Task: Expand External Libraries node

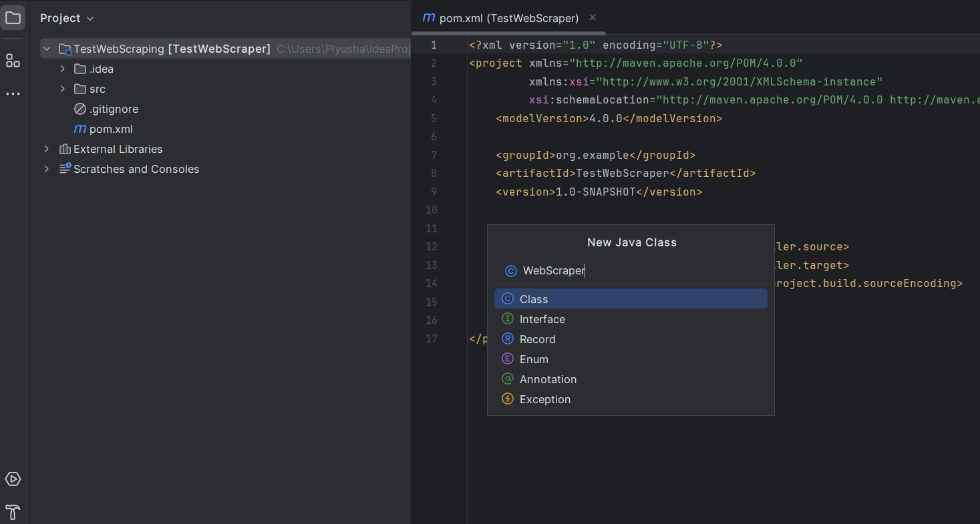Action: [46, 149]
